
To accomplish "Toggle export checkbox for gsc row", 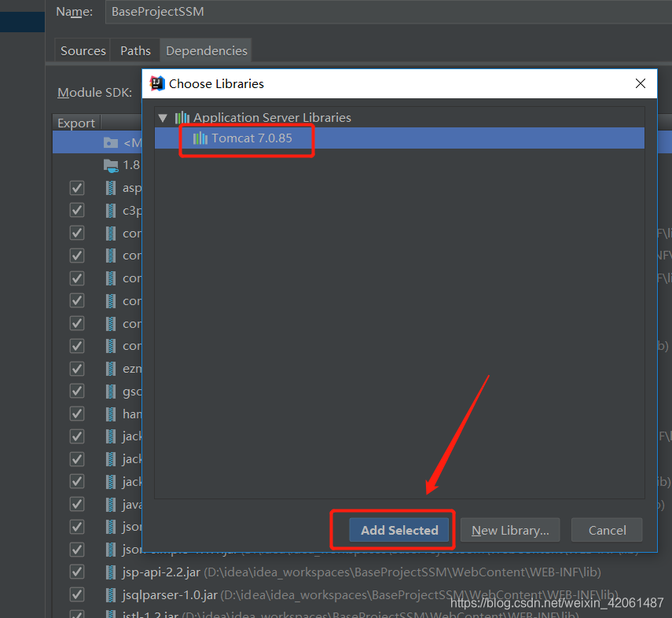I will [77, 391].
